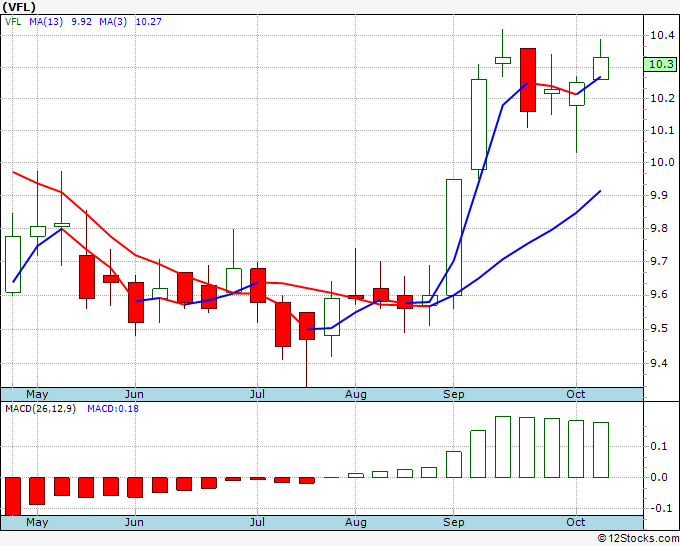Select the green VFL legend label
This screenshot has width=680, height=546.
[13, 21]
